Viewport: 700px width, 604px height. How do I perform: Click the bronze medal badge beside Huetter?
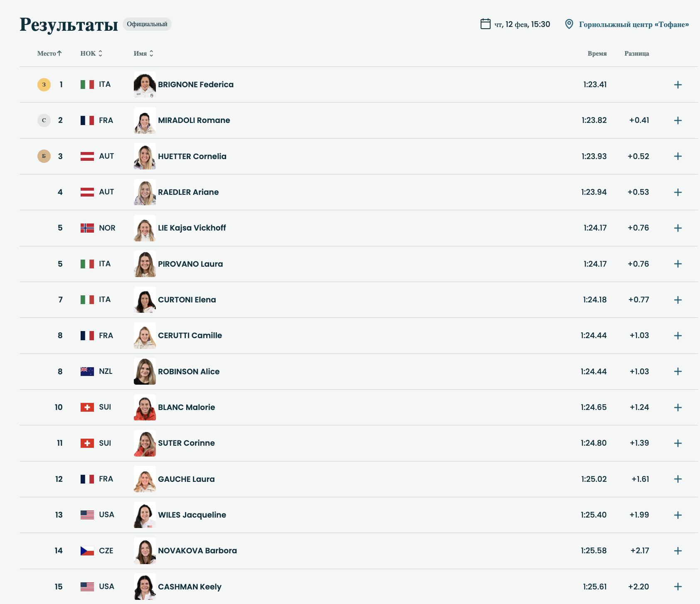click(44, 156)
